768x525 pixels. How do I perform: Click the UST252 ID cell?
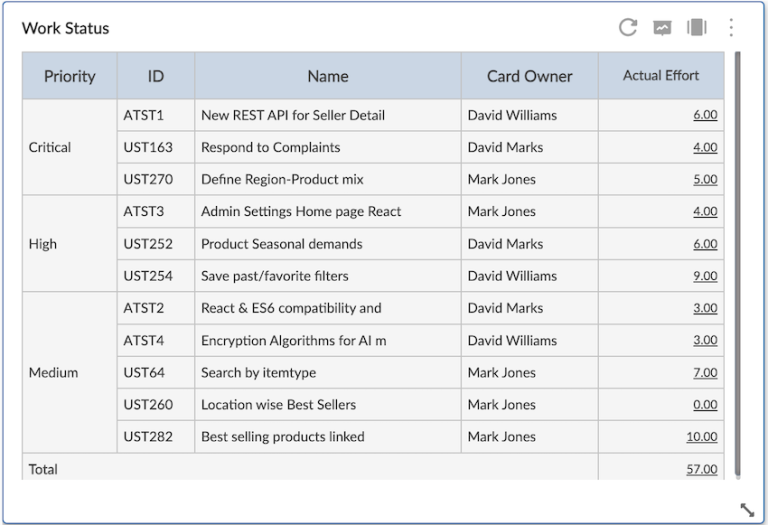(x=156, y=243)
